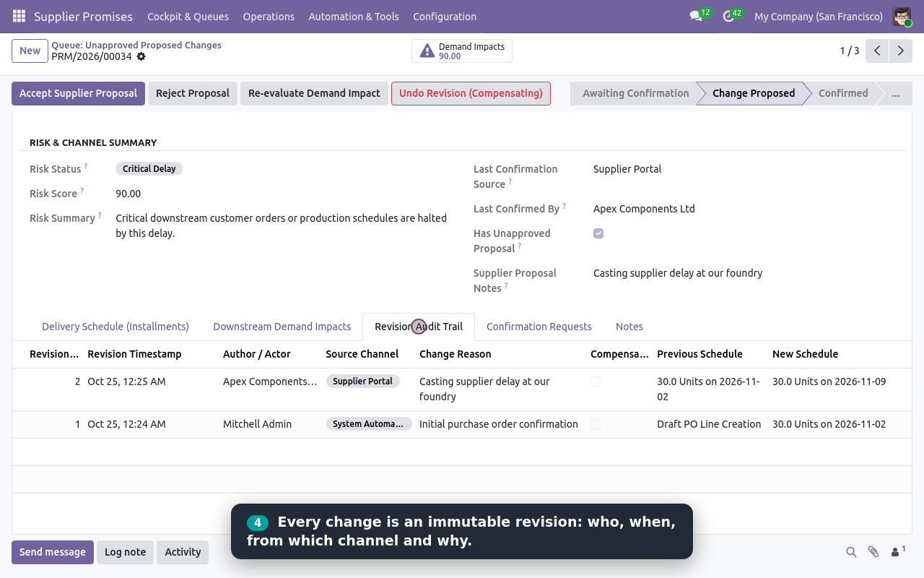Viewport: 924px width, 578px height.
Task: Click Log note button
Action: (125, 552)
